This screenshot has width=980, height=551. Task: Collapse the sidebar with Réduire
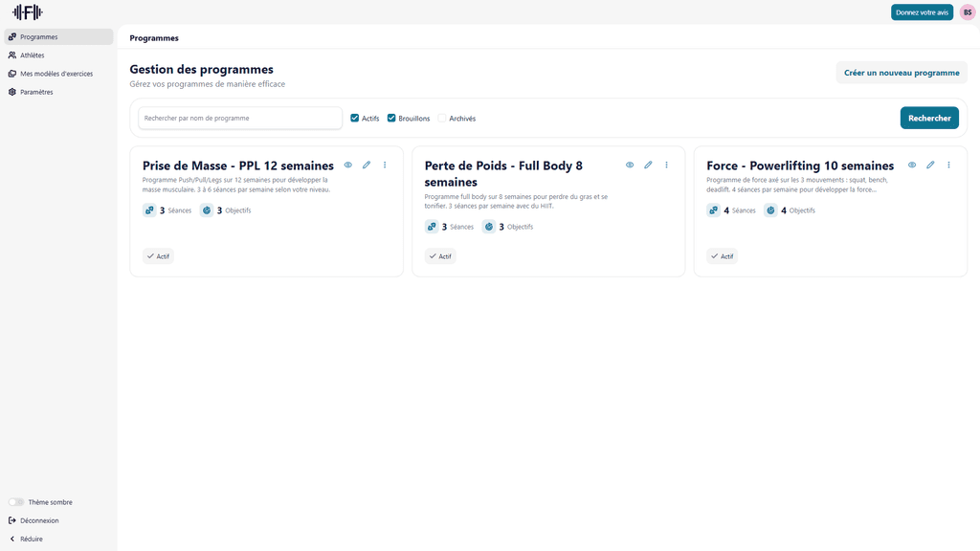click(26, 539)
